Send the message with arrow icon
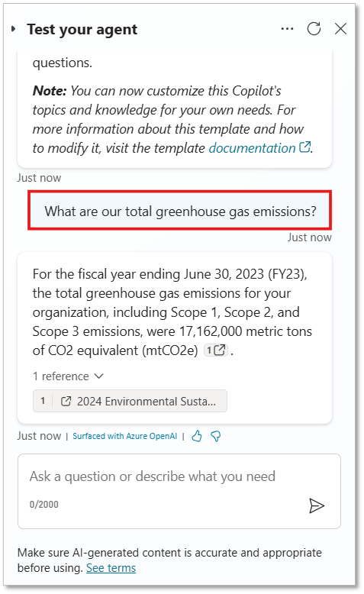The image size is (364, 594). [x=317, y=505]
